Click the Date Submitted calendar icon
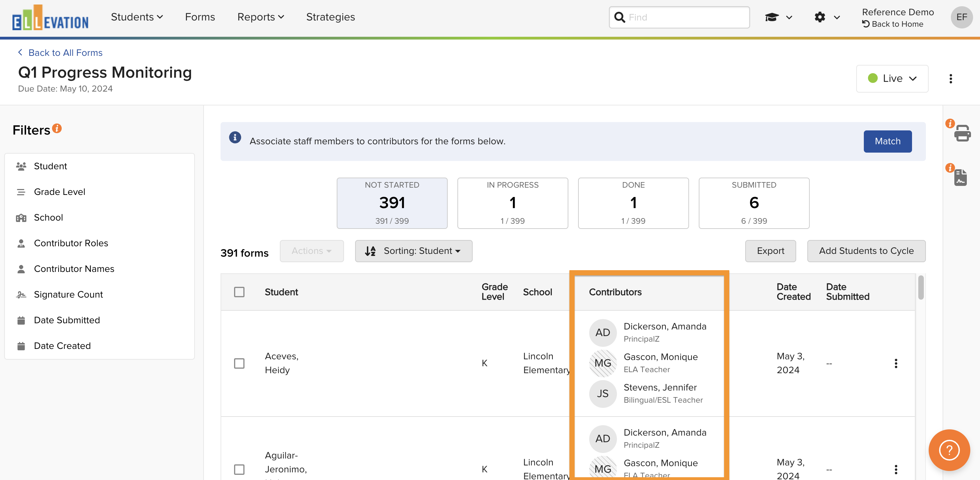The height and width of the screenshot is (480, 980). 21,320
